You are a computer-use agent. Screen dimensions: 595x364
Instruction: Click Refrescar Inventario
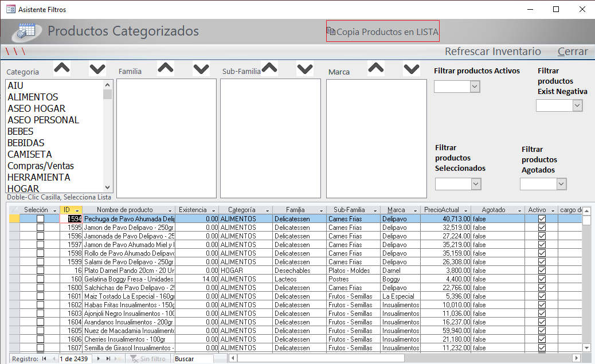coord(493,51)
